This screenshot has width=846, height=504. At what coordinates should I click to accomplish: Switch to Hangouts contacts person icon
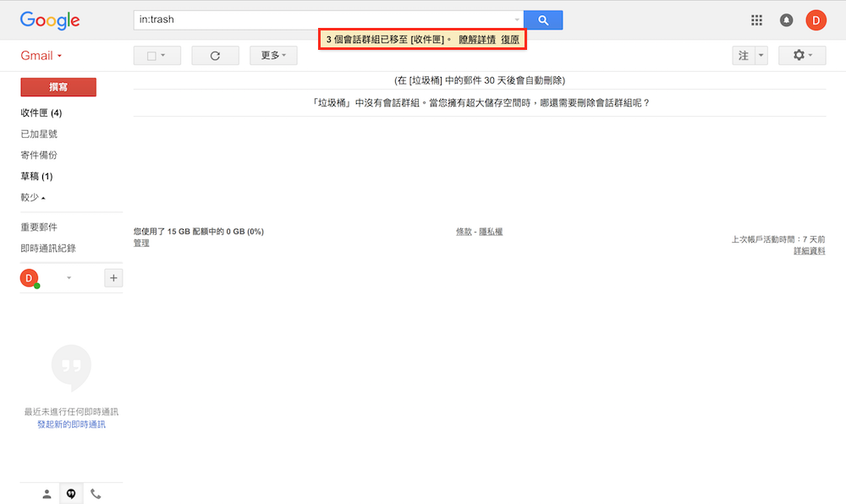point(47,494)
